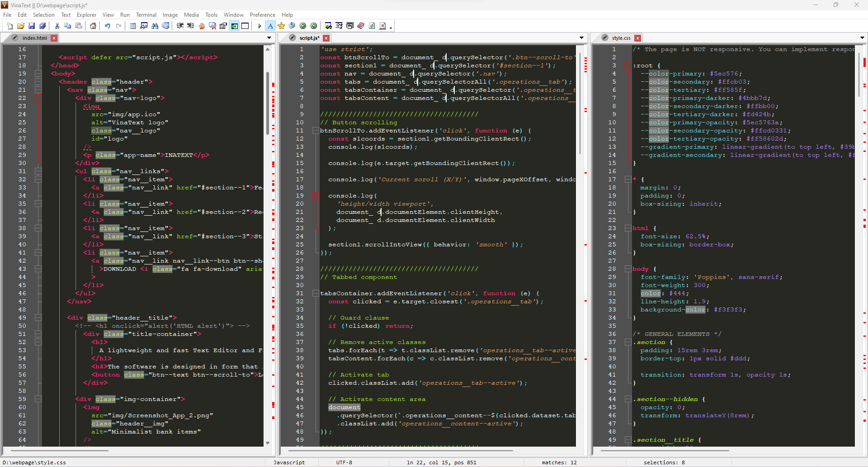Open the tab list dropdown for the index.html pane
The height and width of the screenshot is (467, 868).
(269, 38)
